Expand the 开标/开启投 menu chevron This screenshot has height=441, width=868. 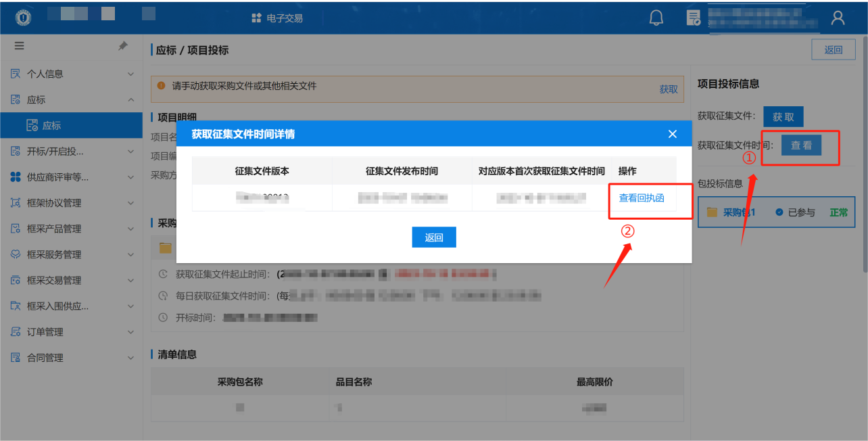[x=130, y=152]
